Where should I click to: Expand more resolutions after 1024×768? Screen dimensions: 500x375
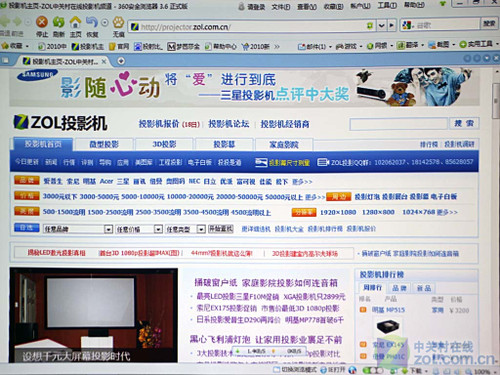[x=447, y=212]
